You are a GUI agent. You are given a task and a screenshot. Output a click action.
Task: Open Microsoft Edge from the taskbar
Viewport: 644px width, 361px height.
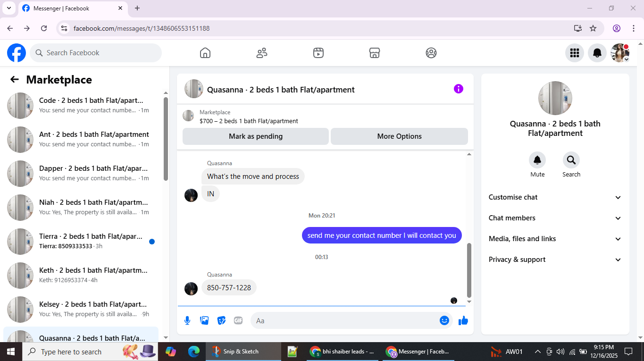(194, 352)
